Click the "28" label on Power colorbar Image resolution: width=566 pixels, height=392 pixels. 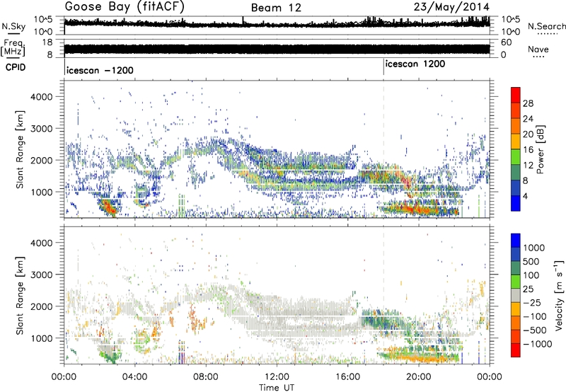(x=528, y=103)
